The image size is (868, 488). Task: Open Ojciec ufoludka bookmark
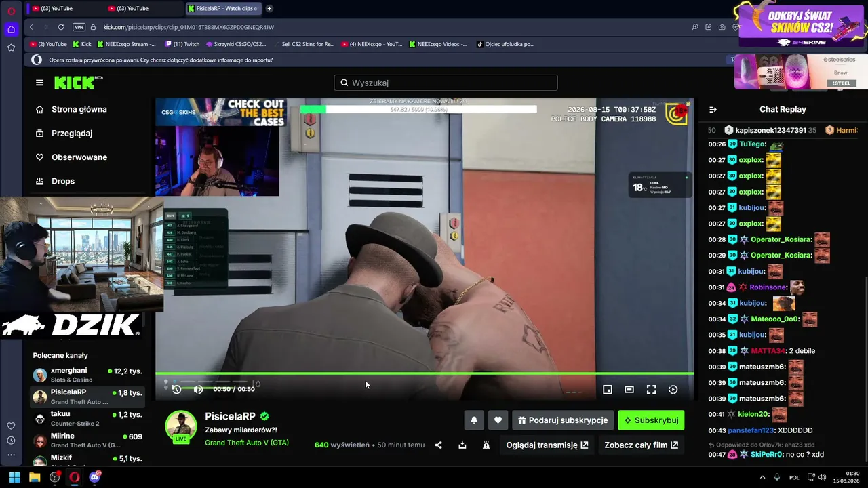505,44
